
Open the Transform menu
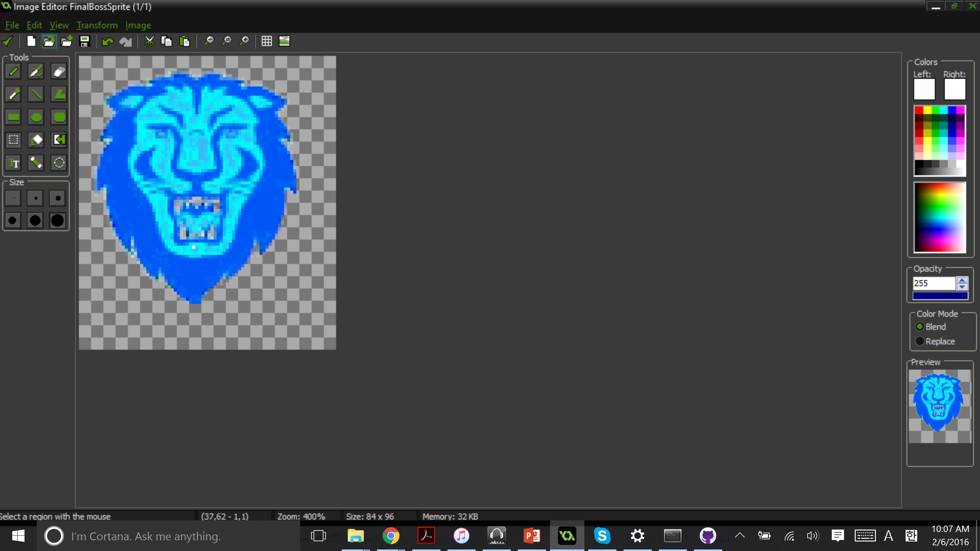point(97,25)
